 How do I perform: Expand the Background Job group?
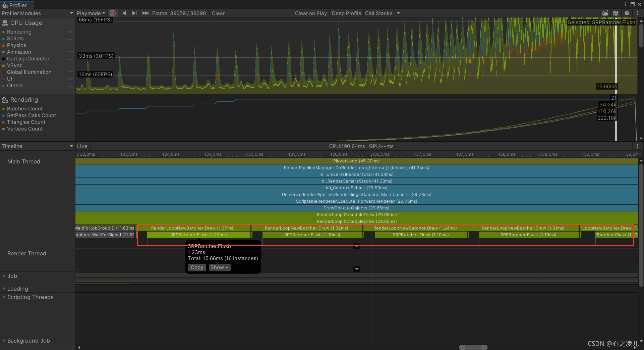pyautogui.click(x=4, y=341)
